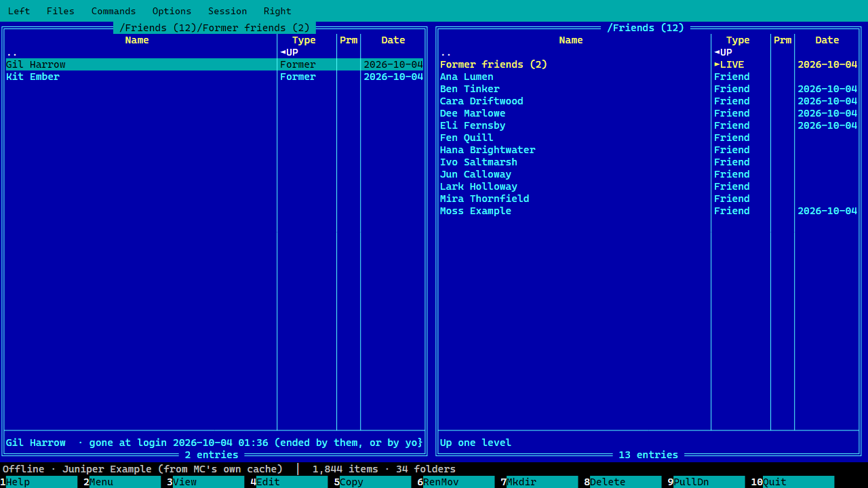This screenshot has height=488, width=868.
Task: Select the Gil Harrow entry
Action: tap(214, 64)
